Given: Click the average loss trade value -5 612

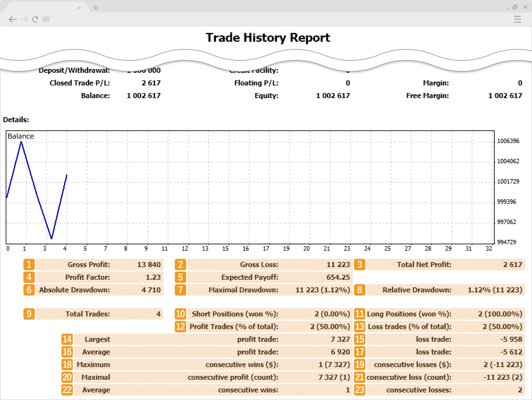Looking at the screenshot, I should pyautogui.click(x=511, y=352).
